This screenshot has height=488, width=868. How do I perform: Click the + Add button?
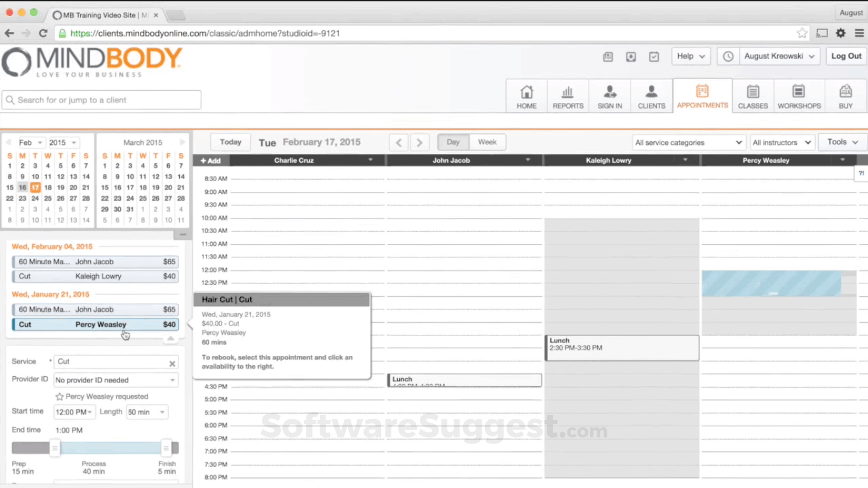pyautogui.click(x=211, y=161)
